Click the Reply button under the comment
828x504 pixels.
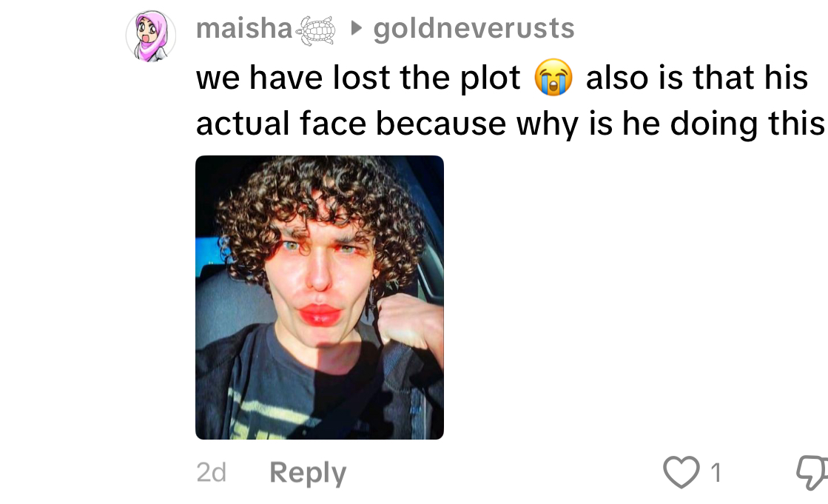tap(308, 472)
